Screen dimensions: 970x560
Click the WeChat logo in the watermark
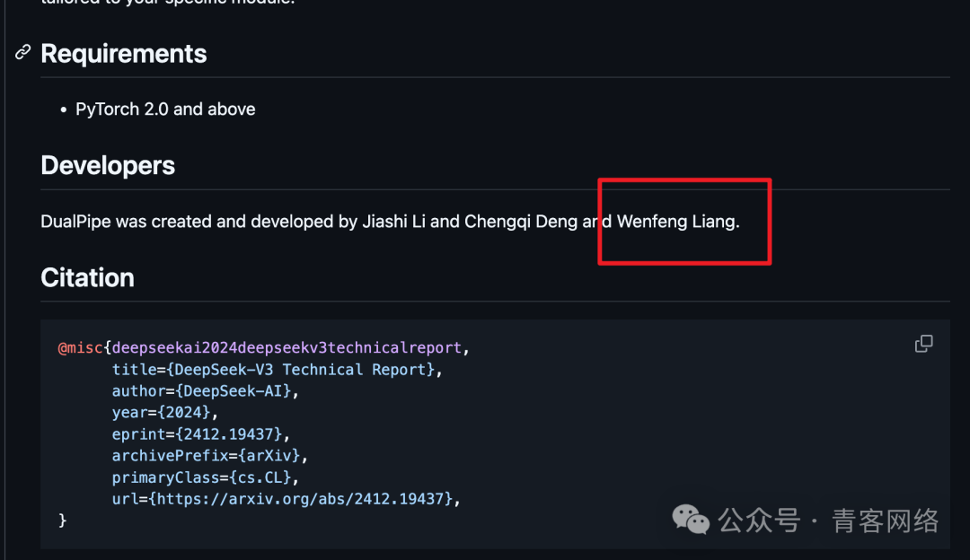click(x=692, y=520)
